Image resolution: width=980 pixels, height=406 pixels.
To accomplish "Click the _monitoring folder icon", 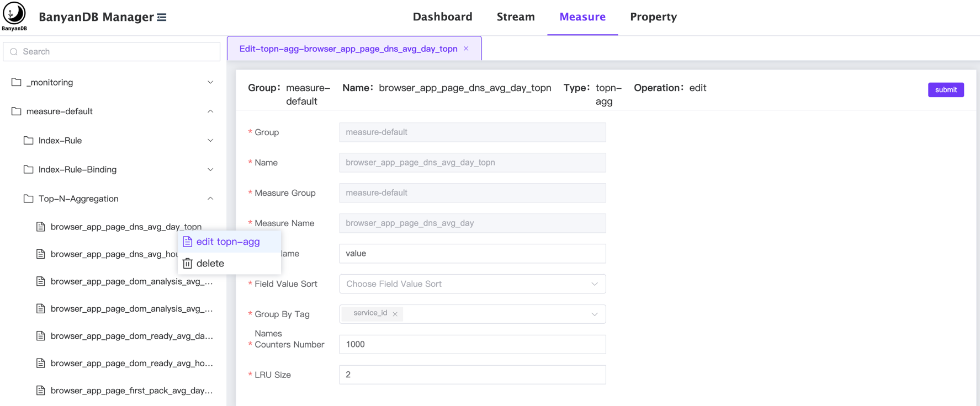I will click(17, 82).
